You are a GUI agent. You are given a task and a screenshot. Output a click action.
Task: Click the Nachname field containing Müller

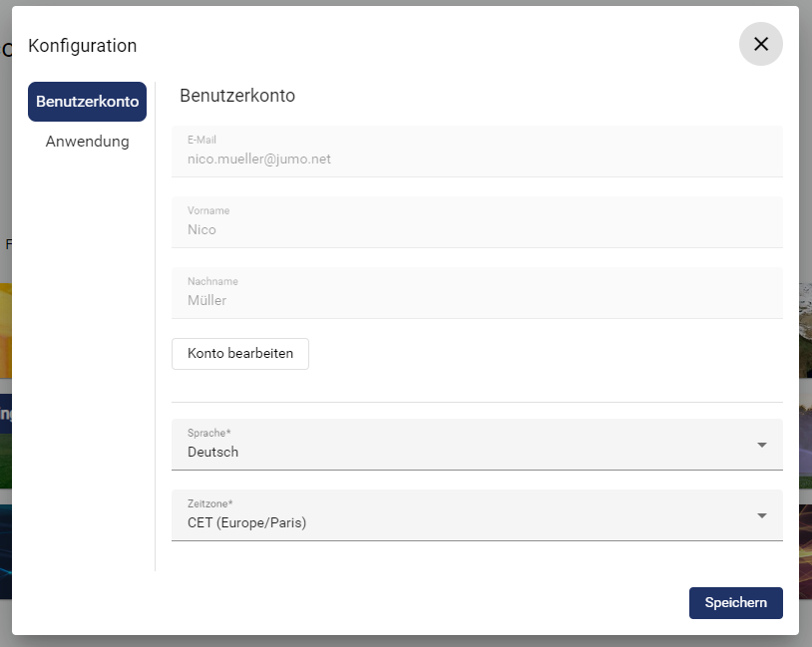(x=477, y=293)
